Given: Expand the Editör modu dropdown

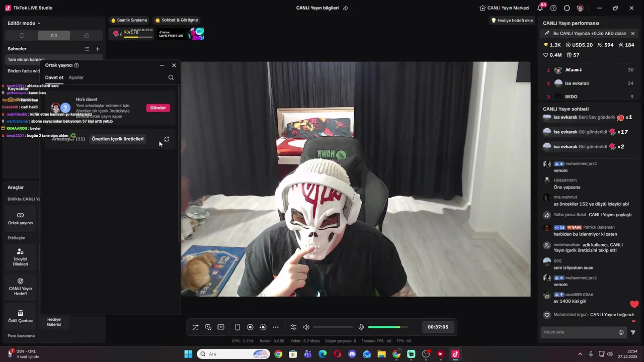Looking at the screenshot, I should (x=24, y=23).
